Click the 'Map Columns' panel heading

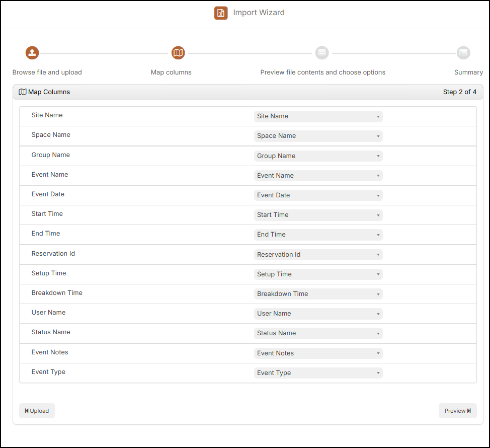tap(49, 92)
